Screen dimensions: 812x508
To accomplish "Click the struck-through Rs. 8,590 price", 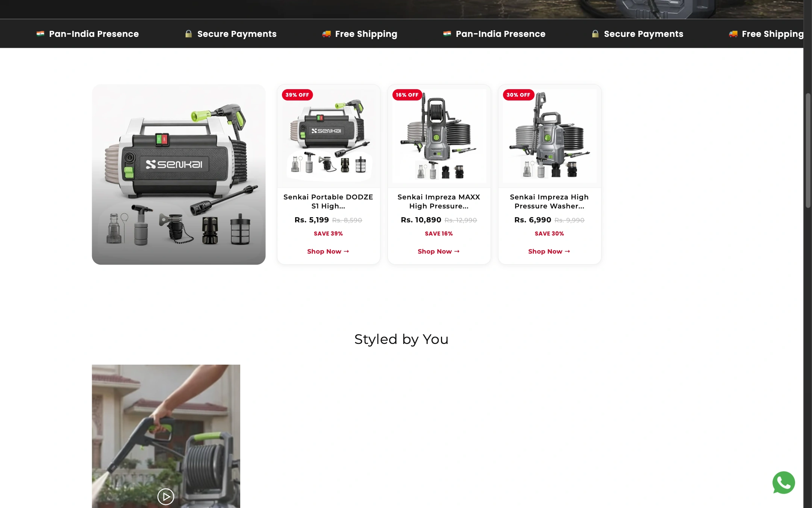I will click(x=347, y=221).
